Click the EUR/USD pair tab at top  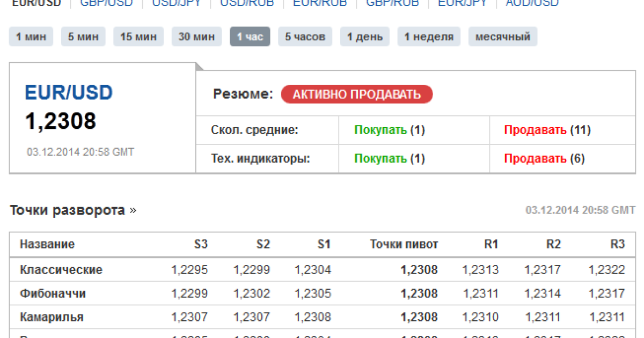(36, 3)
